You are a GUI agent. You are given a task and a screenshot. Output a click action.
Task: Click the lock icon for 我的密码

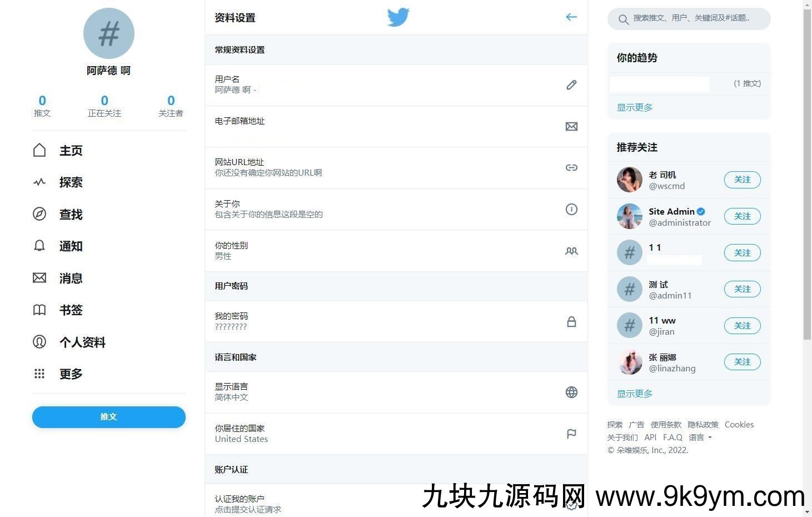[x=571, y=322]
